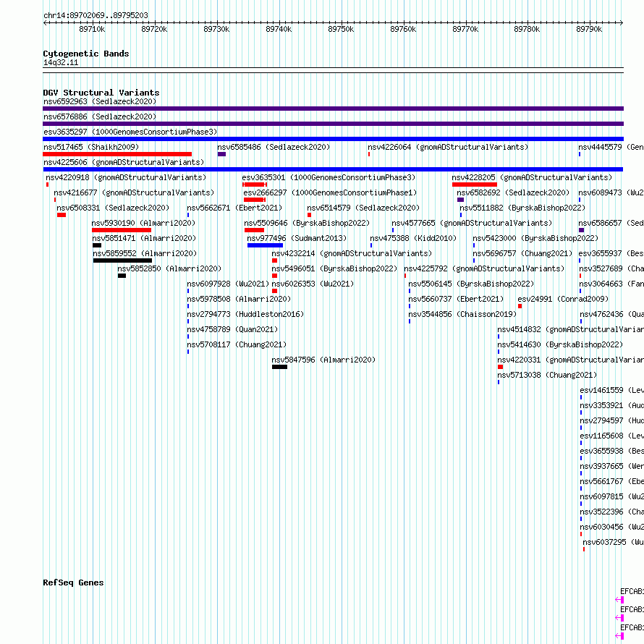Image resolution: width=644 pixels, height=644 pixels.
Task: Click the red bar under nsv5930190
Action: (x=122, y=230)
